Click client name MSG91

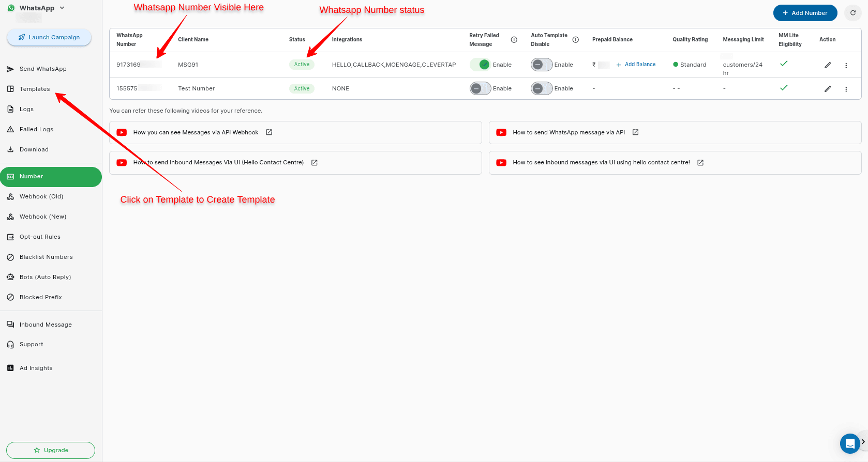[188, 65]
